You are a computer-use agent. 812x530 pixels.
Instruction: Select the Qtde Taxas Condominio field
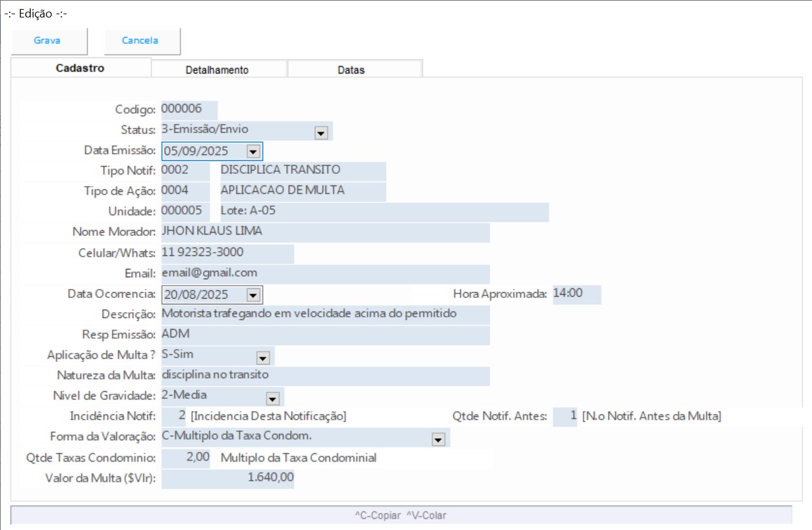click(186, 458)
